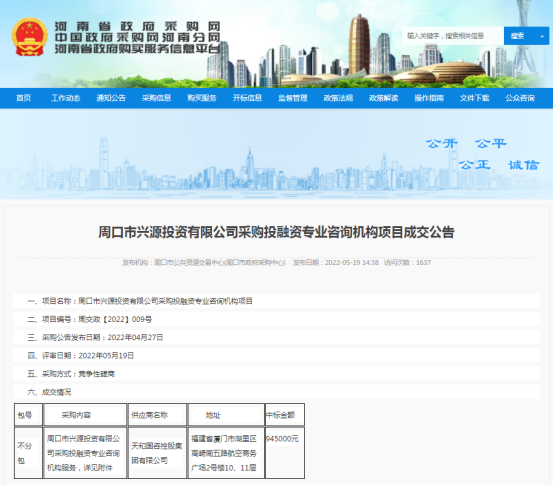Click 采购方式 竞争性磋商 row
This screenshot has height=485, width=554.
277,374
